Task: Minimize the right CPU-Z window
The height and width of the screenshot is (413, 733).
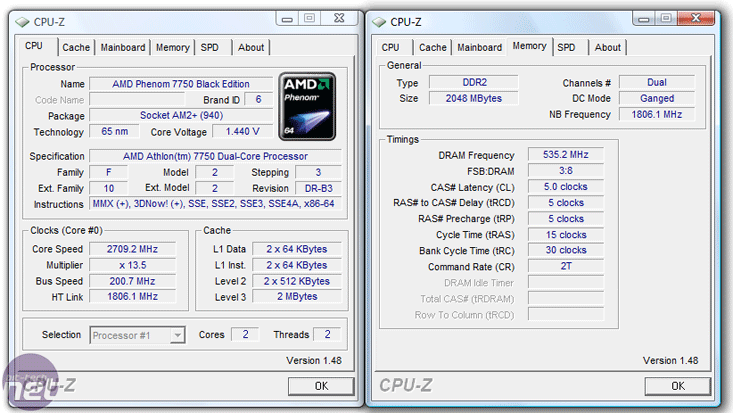Action: click(x=644, y=19)
